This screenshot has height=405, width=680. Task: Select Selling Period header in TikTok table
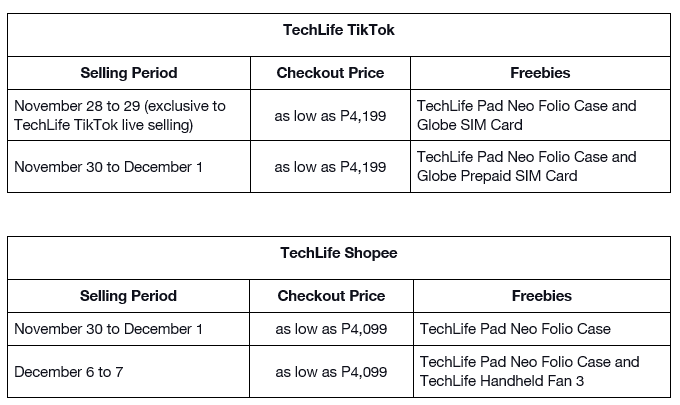129,73
